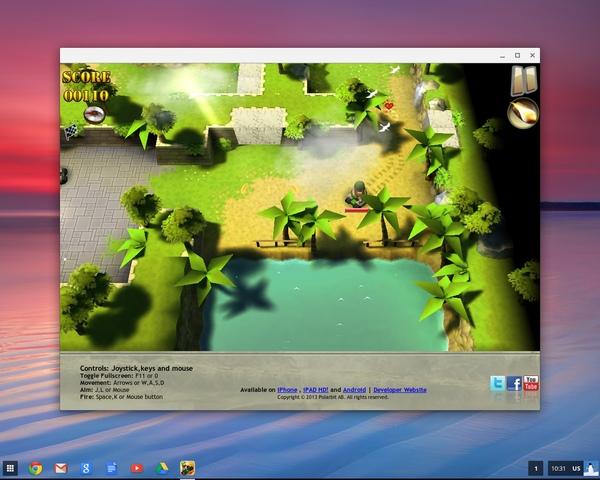Follow the iPAD HD link
Image resolution: width=600 pixels, height=480 pixels.
click(x=316, y=390)
